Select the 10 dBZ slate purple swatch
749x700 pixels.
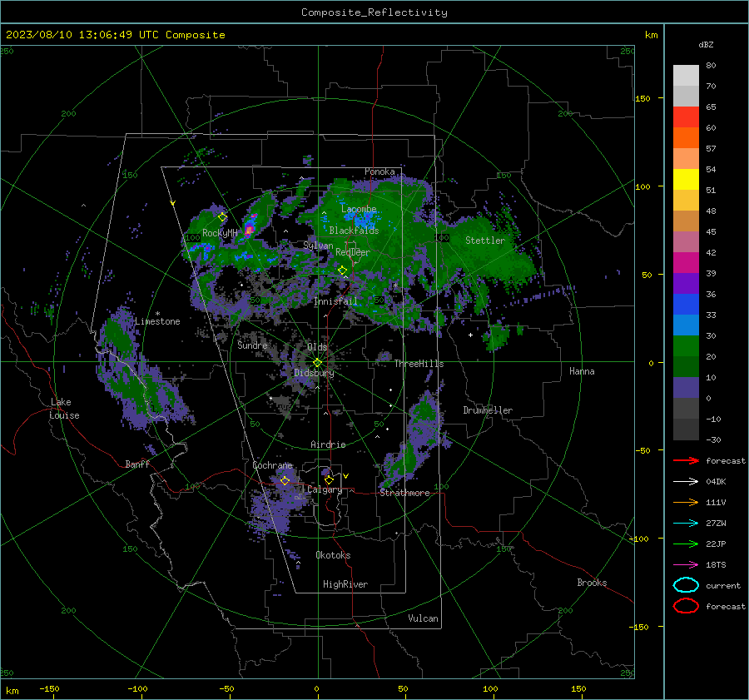(686, 388)
